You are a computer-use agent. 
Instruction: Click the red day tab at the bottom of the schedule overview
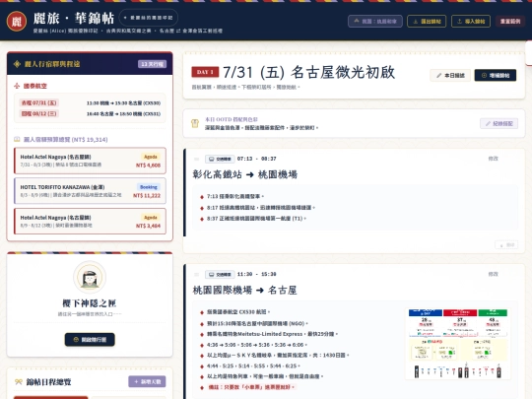[51, 397]
